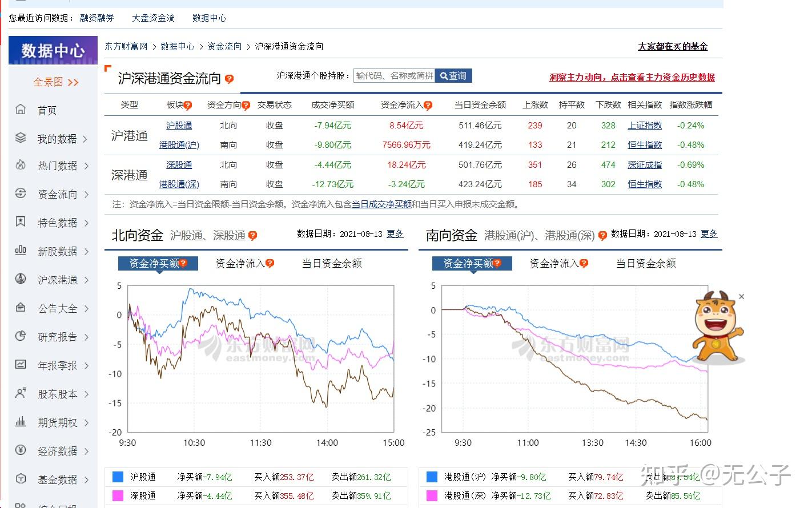Click the 特色数据 bookmark icon

click(21, 221)
